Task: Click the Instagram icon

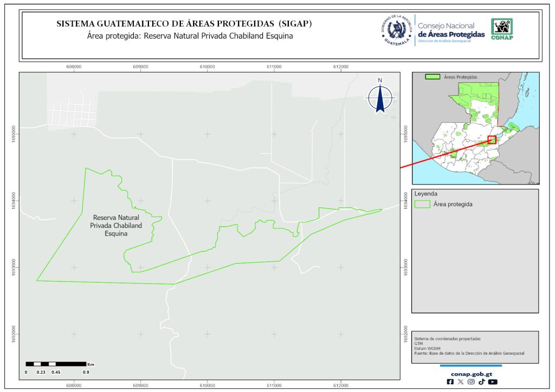Action: tap(471, 382)
